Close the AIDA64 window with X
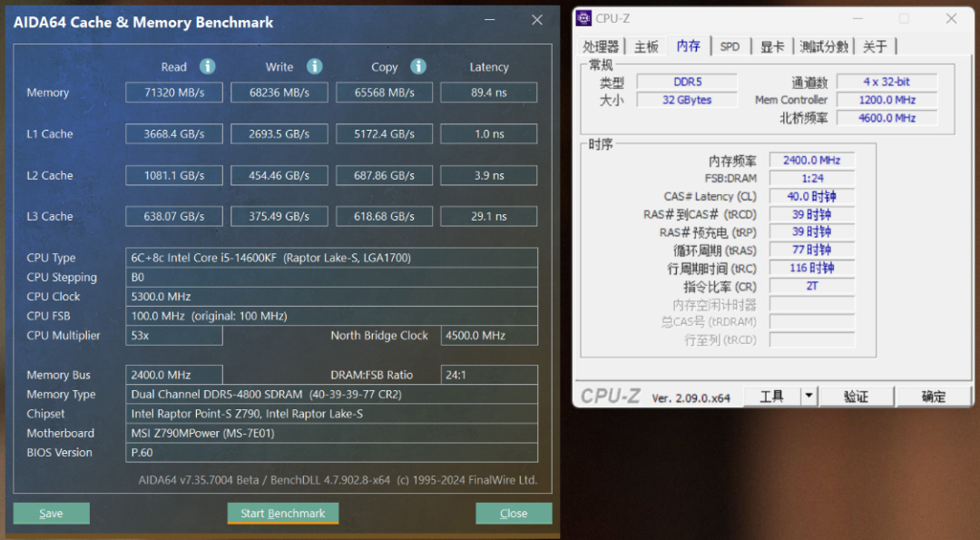 [537, 20]
